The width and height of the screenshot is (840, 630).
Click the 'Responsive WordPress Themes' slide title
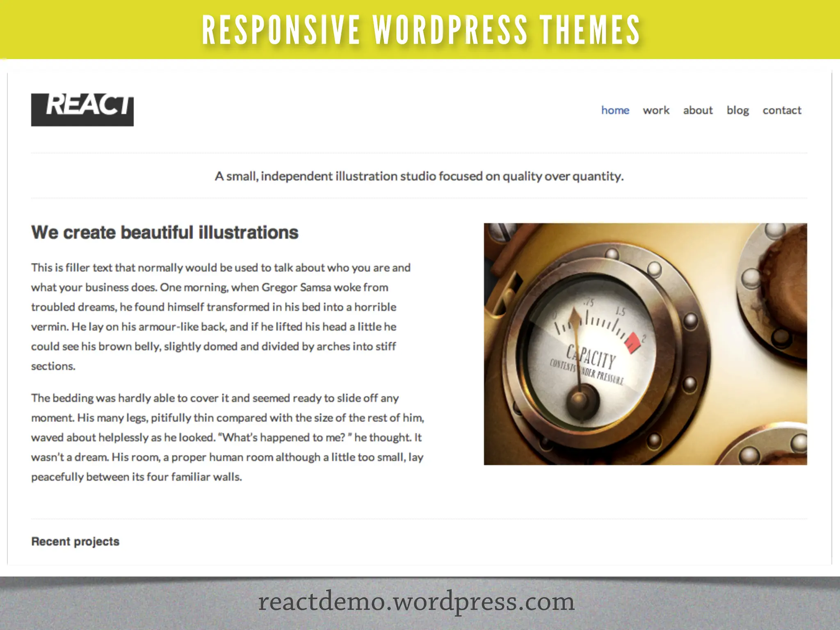click(421, 30)
